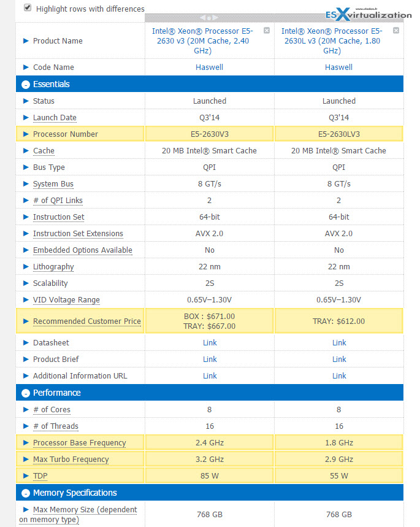This screenshot has width=420, height=527.
Task: Open Product Brief Link for E5-2630L v3
Action: 339,360
